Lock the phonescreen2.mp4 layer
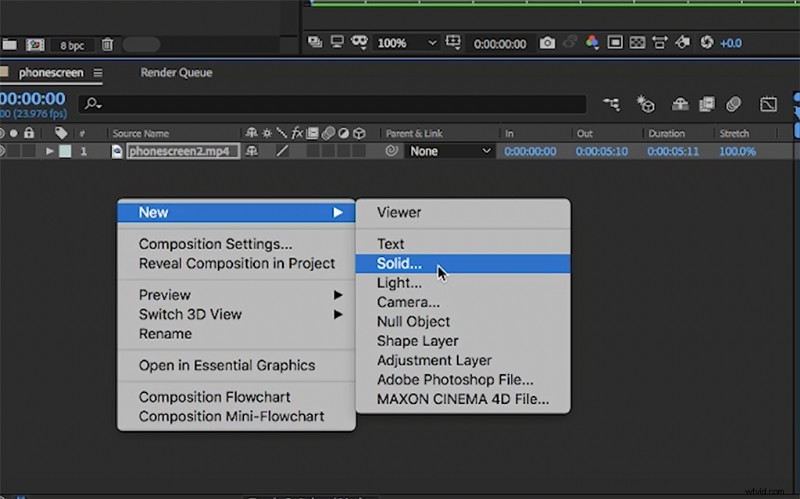 click(x=29, y=151)
